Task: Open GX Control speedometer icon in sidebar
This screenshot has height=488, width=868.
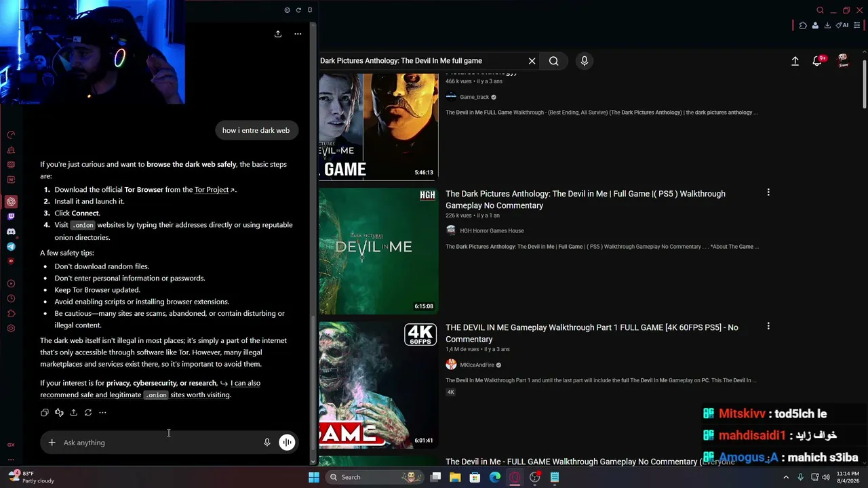Action: [x=11, y=135]
